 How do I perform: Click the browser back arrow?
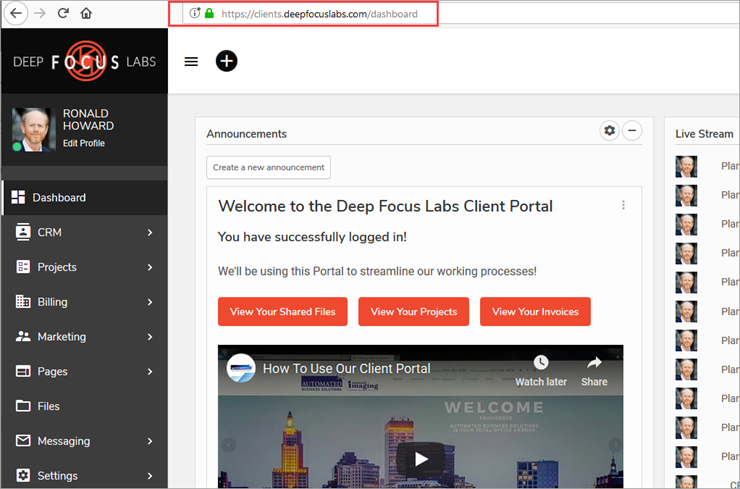coord(16,13)
